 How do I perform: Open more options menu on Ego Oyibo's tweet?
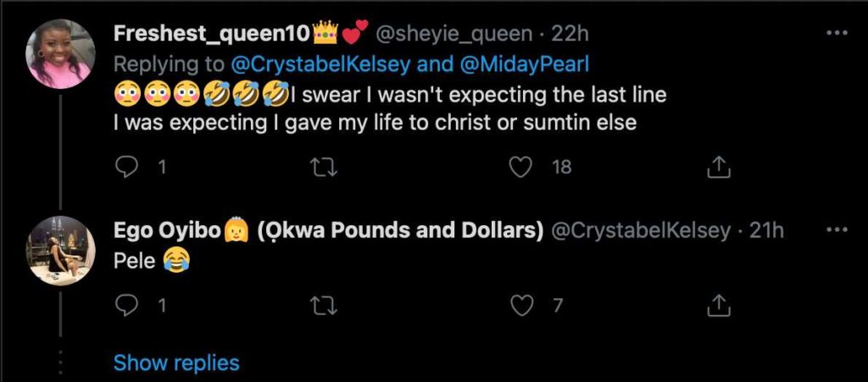[837, 230]
